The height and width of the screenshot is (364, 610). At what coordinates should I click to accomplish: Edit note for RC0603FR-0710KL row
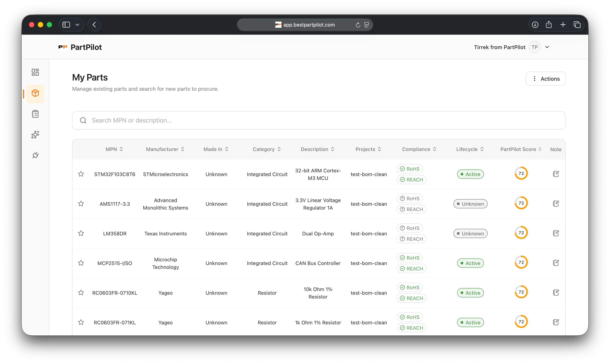[556, 293]
